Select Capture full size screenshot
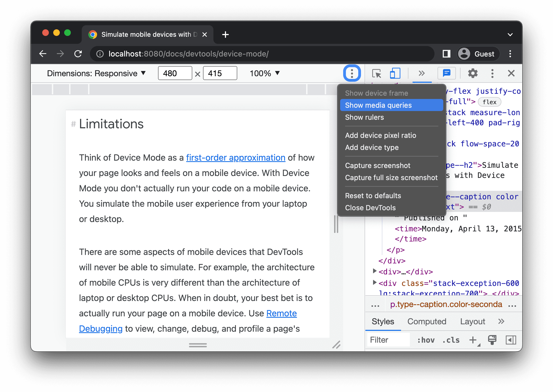The width and height of the screenshot is (553, 392). pyautogui.click(x=391, y=178)
